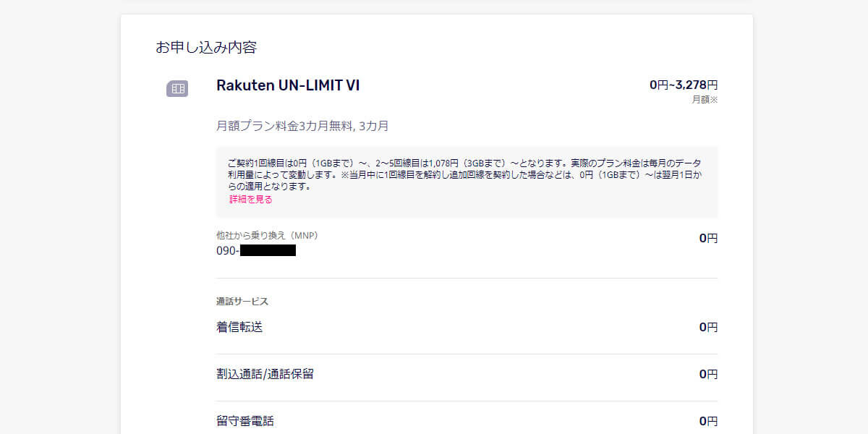The image size is (868, 434).
Task: Click the grey notice text about ご契約1回線目
Action: coord(463,174)
